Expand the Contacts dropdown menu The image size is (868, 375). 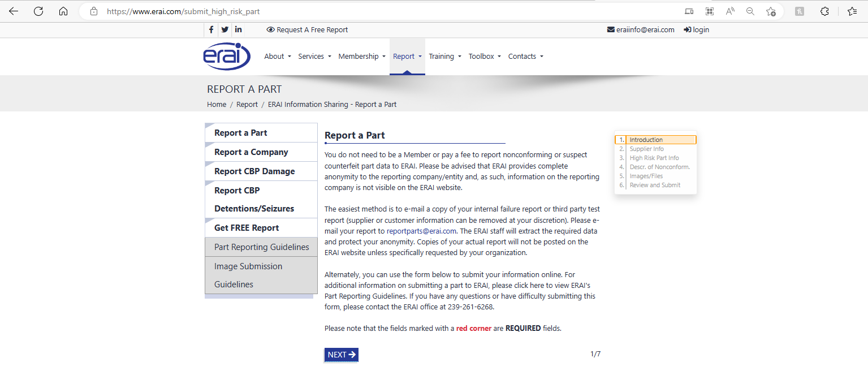coord(525,57)
